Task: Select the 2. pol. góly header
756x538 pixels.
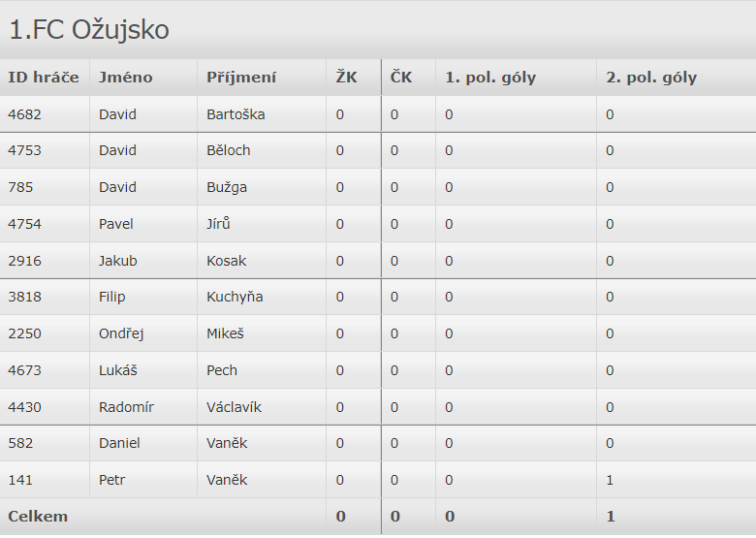Action: [651, 78]
